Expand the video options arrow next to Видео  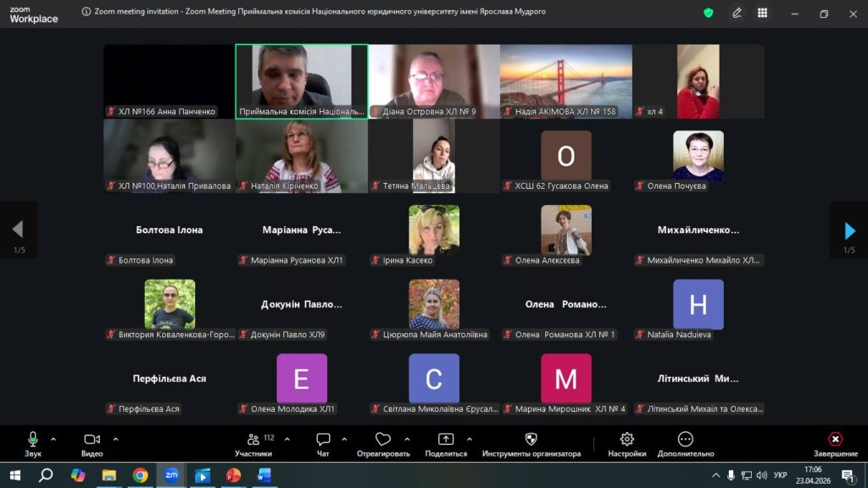coord(115,439)
